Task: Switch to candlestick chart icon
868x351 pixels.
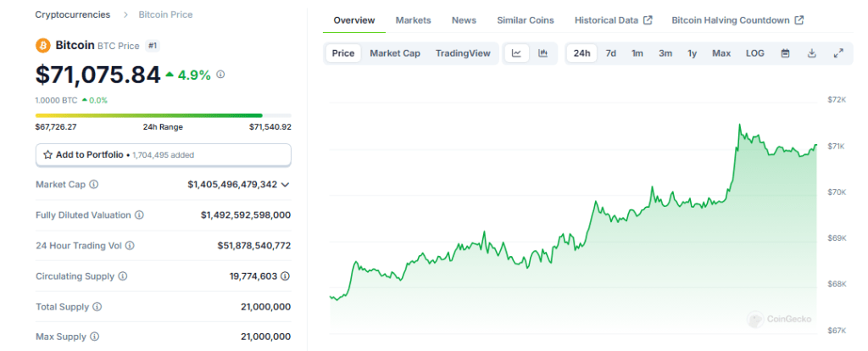Action: coord(542,53)
